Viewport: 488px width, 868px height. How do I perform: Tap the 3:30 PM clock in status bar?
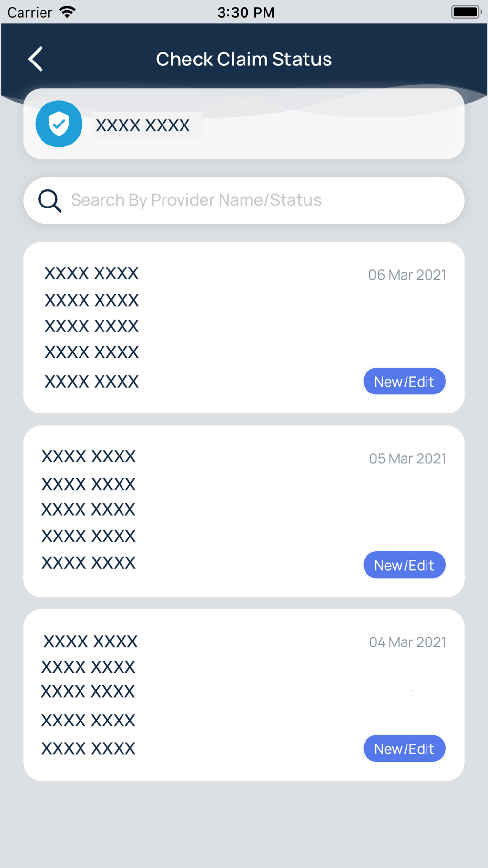[x=246, y=12]
